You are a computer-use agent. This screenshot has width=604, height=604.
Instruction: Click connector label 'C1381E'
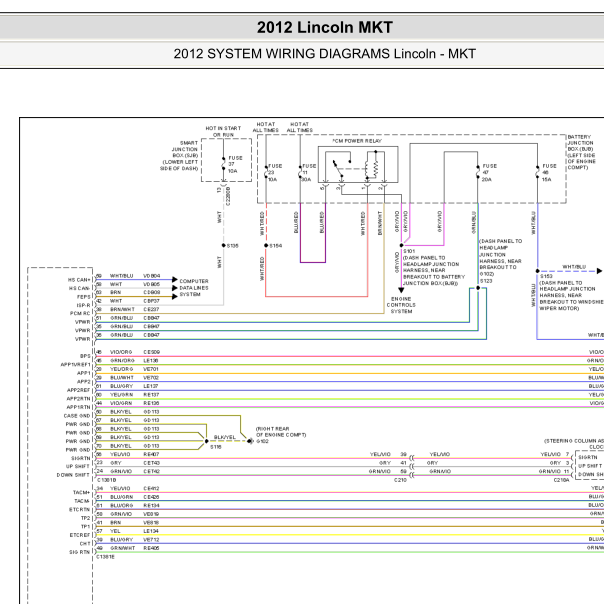(x=106, y=557)
